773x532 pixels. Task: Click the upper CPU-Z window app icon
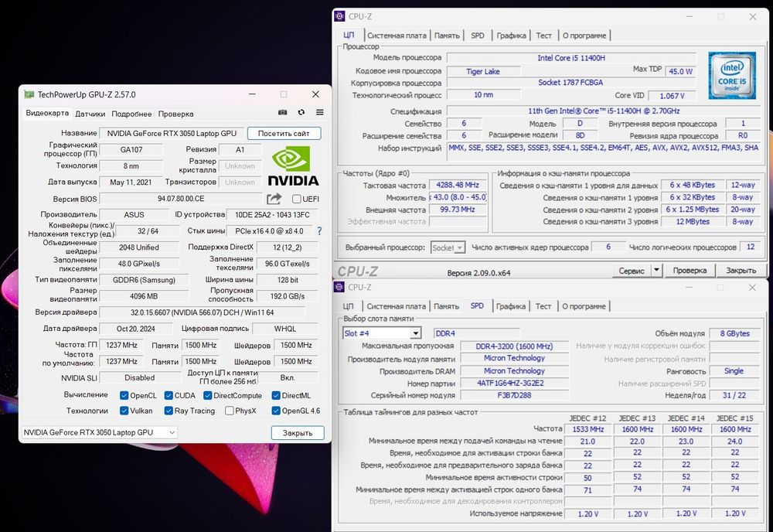tap(339, 16)
